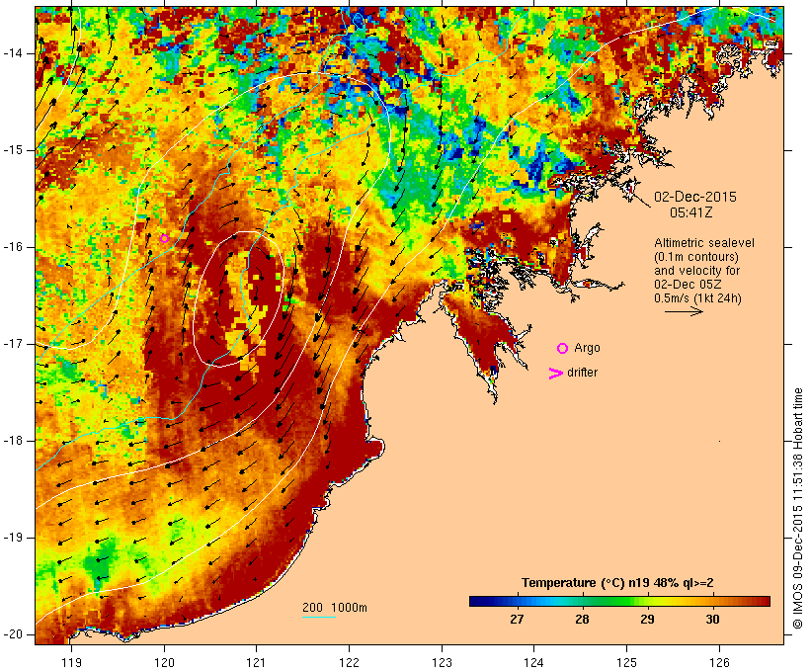Click the 0.5m/s velocity scale arrow
Image resolution: width=810 pixels, height=672 pixels.
coord(684,311)
